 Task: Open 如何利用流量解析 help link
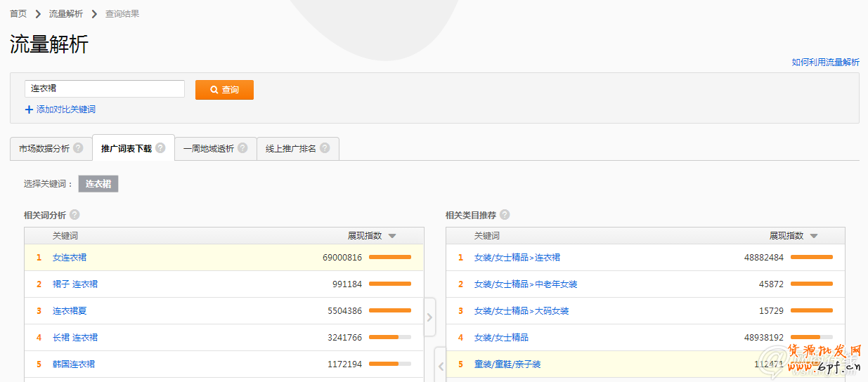pos(825,62)
